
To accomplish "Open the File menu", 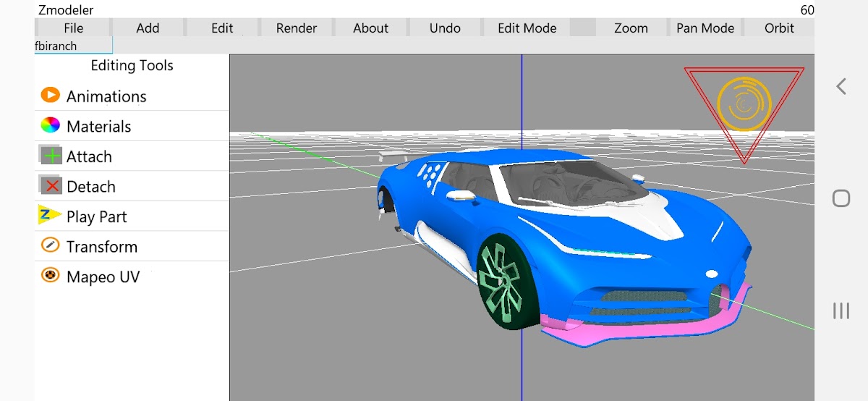I will [73, 28].
